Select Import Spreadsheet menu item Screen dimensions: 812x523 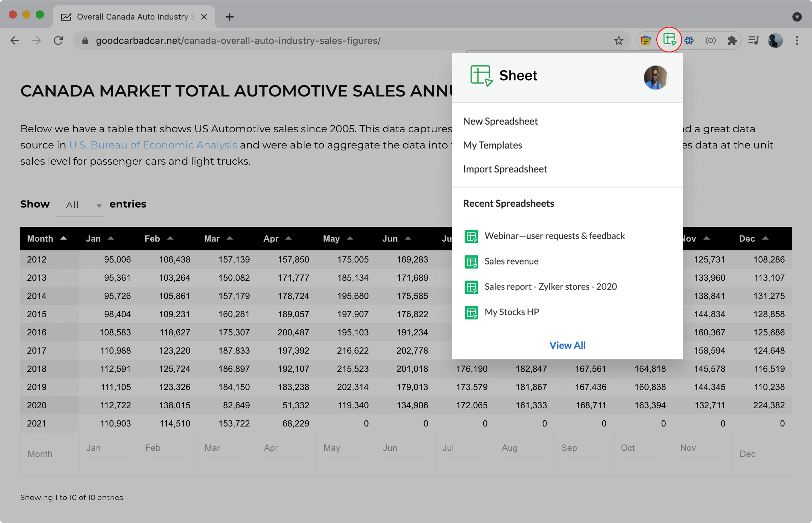pyautogui.click(x=505, y=169)
